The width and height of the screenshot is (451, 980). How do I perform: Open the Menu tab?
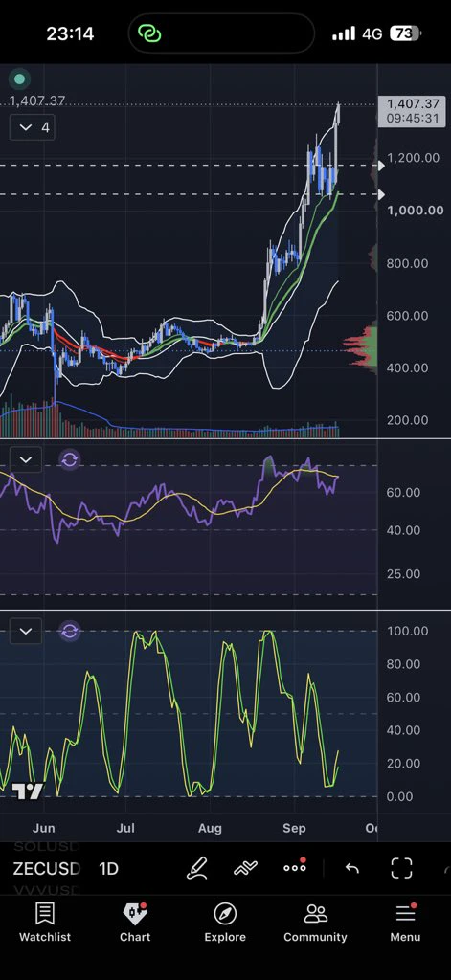coord(405,923)
